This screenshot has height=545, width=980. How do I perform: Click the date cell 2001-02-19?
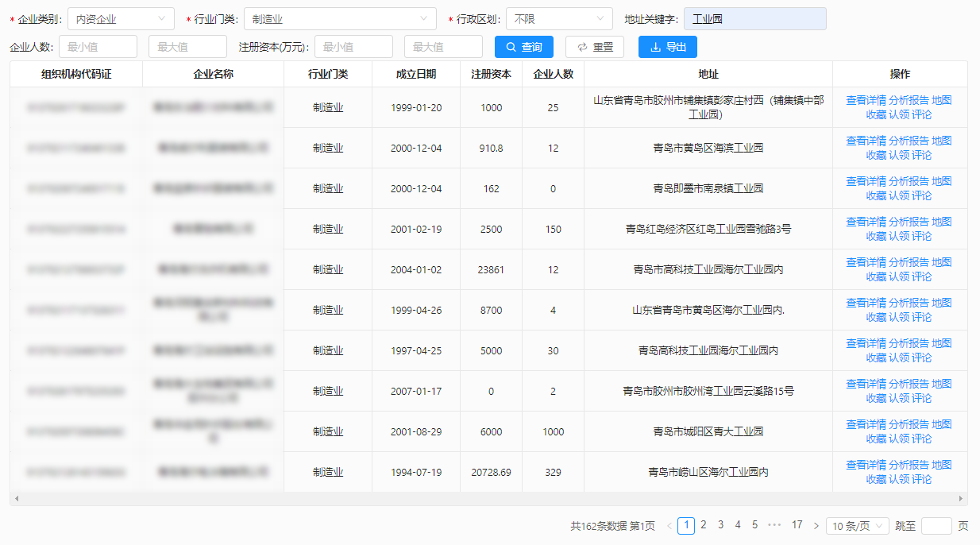coord(416,229)
